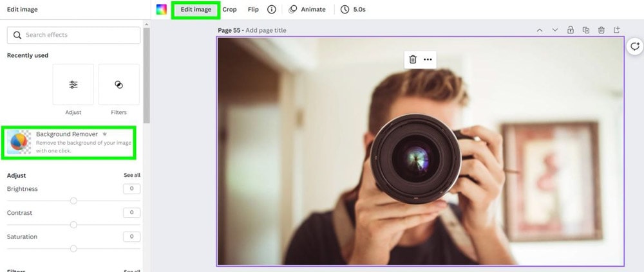The height and width of the screenshot is (272, 644).
Task: Click the lock page icon
Action: [x=571, y=30]
